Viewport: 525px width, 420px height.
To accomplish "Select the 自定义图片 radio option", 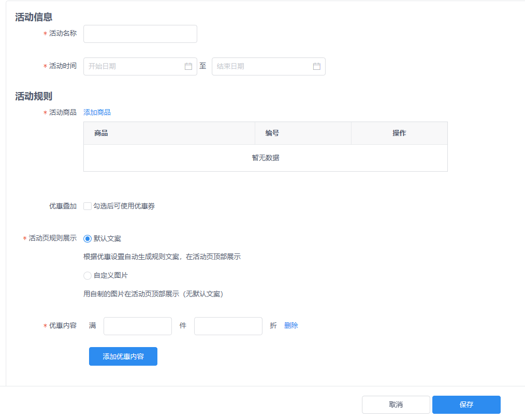I will click(x=87, y=276).
